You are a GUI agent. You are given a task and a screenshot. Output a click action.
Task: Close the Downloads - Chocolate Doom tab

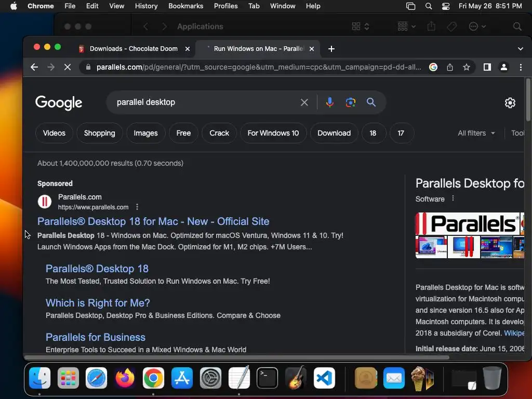187,49
